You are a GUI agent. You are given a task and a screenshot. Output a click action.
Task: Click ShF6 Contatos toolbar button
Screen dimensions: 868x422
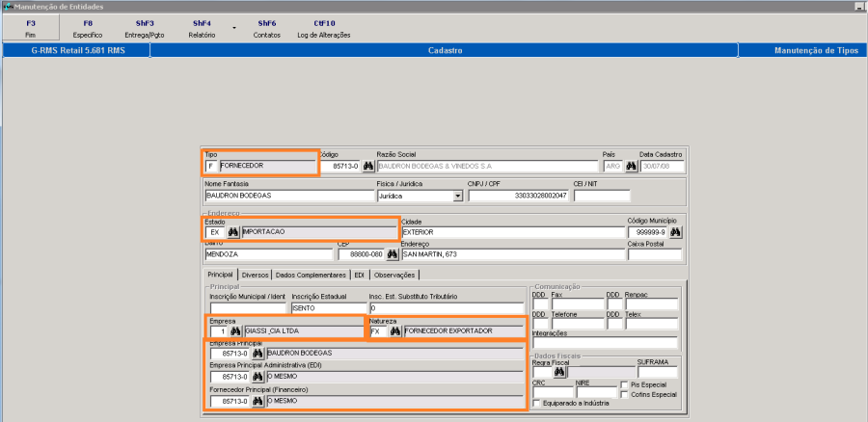coord(267,29)
